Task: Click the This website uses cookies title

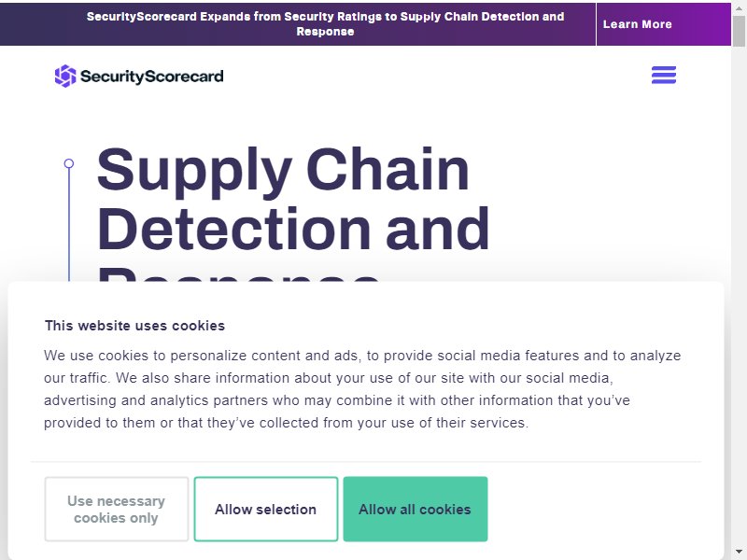Action: point(134,326)
